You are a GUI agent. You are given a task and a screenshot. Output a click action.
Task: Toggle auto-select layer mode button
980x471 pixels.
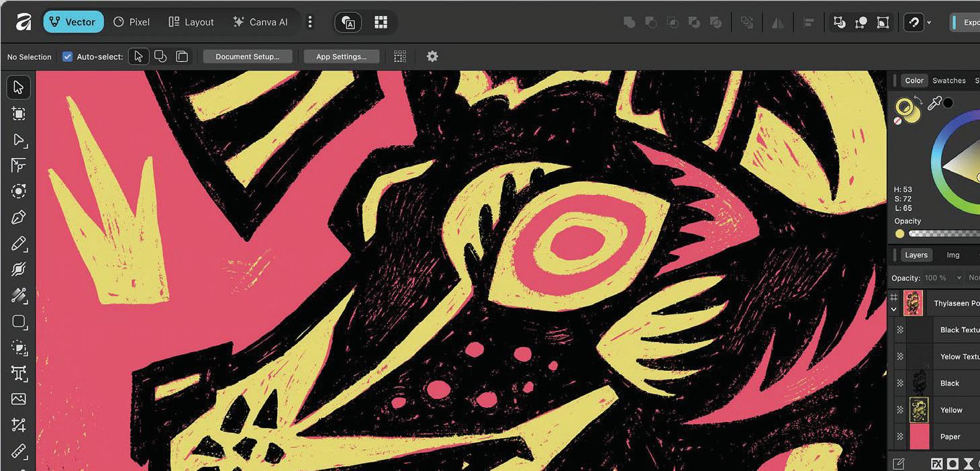[x=182, y=56]
